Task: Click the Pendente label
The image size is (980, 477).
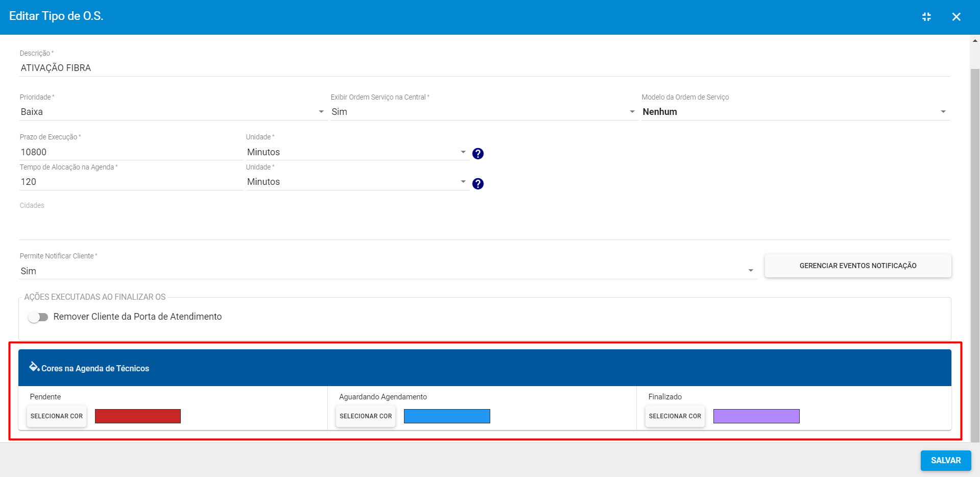Action: coord(45,397)
